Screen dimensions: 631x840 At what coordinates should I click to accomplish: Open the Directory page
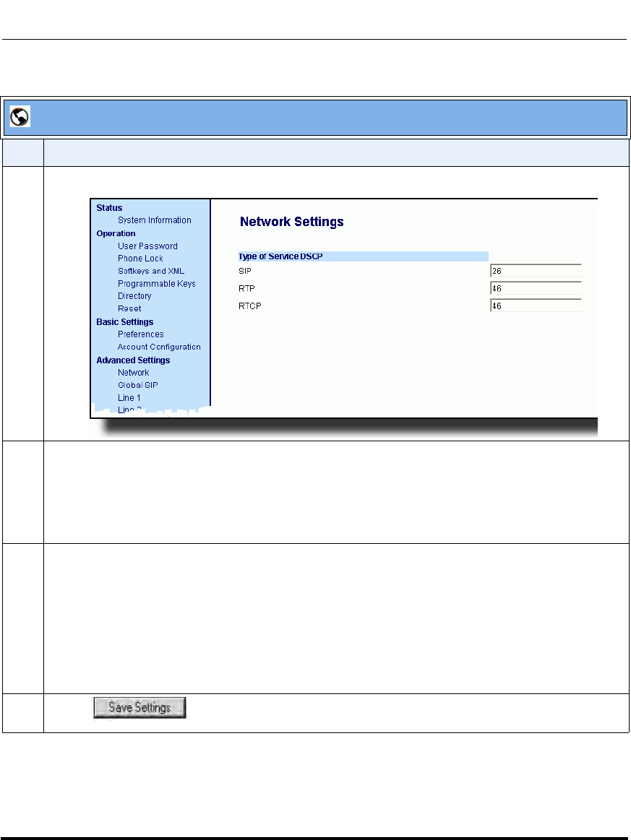(134, 295)
